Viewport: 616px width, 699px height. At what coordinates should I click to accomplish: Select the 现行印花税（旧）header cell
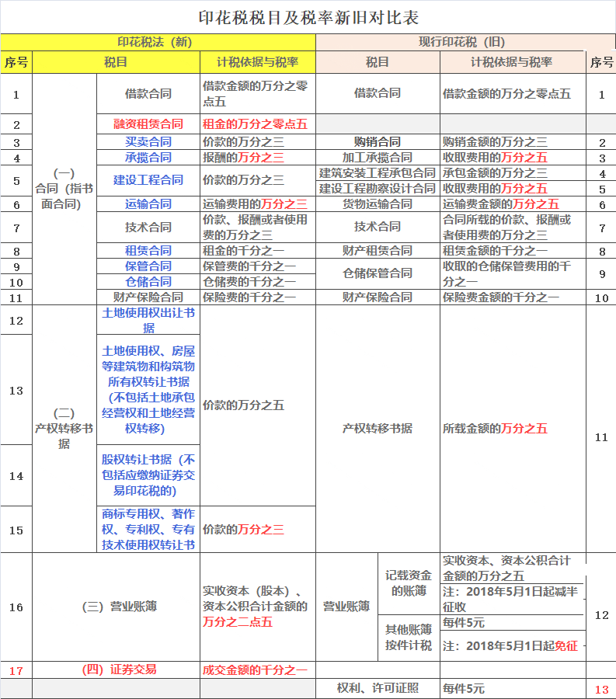[x=465, y=42]
